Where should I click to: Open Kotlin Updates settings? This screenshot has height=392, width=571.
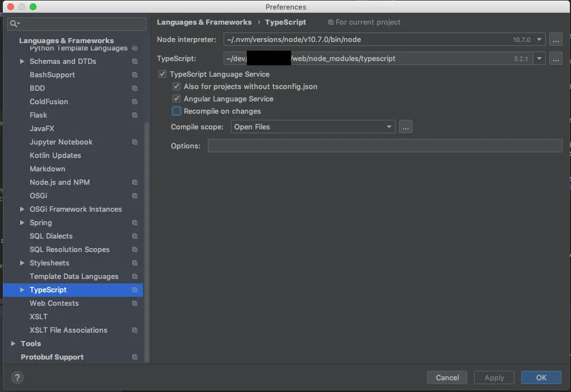pyautogui.click(x=55, y=156)
